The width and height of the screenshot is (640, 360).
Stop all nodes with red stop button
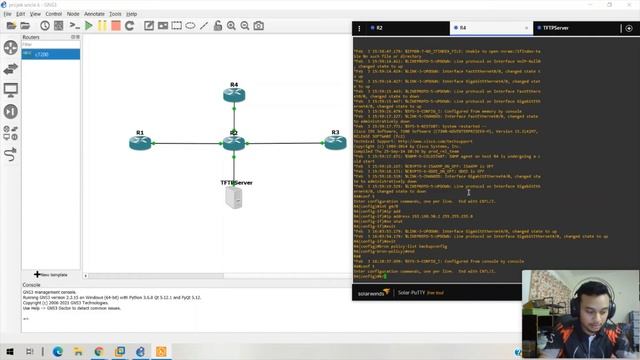click(x=116, y=26)
